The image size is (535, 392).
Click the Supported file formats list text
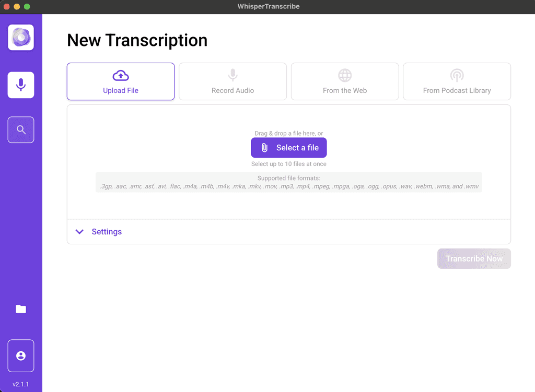pyautogui.click(x=289, y=186)
